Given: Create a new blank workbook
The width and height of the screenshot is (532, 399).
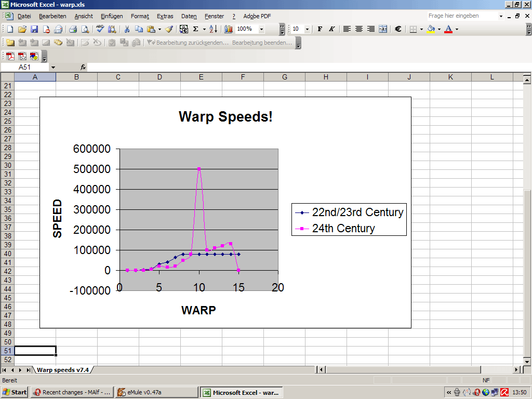Looking at the screenshot, I should click(x=10, y=29).
